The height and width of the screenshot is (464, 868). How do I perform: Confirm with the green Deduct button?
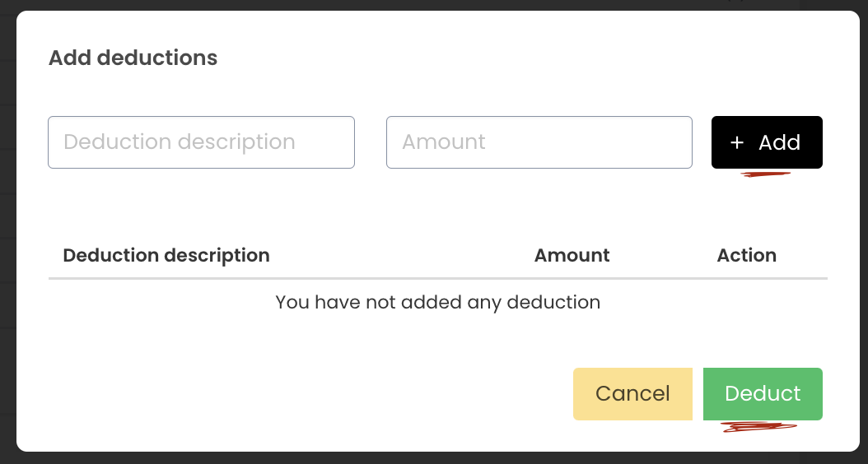coord(763,394)
